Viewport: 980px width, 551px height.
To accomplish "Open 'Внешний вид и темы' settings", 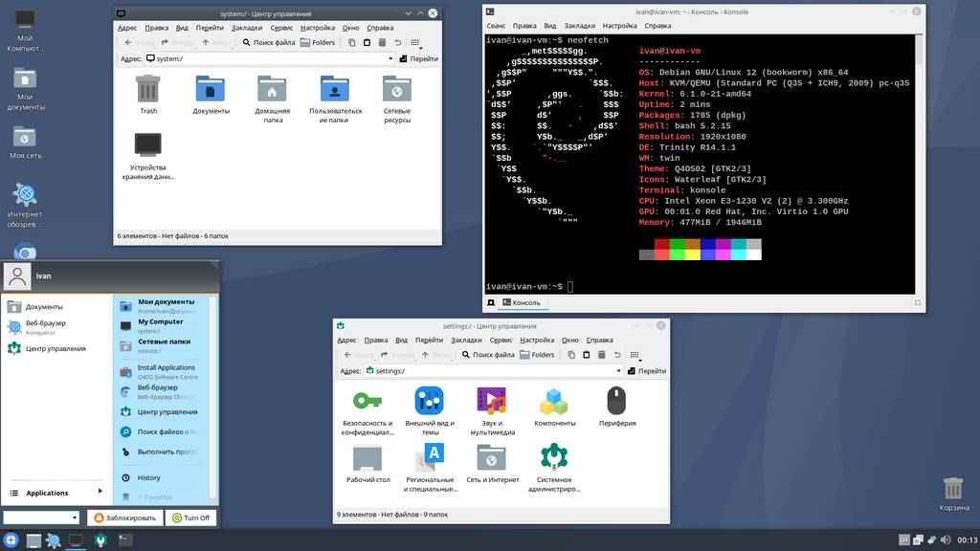I will (x=429, y=401).
